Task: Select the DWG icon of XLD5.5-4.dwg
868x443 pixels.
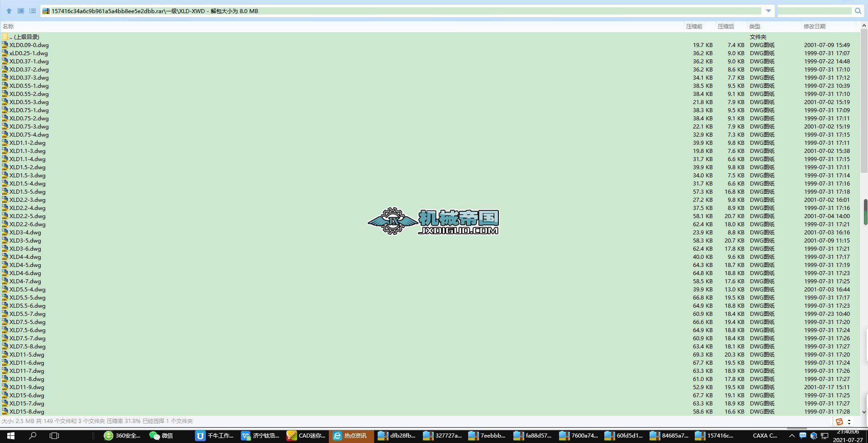Action: click(5, 289)
